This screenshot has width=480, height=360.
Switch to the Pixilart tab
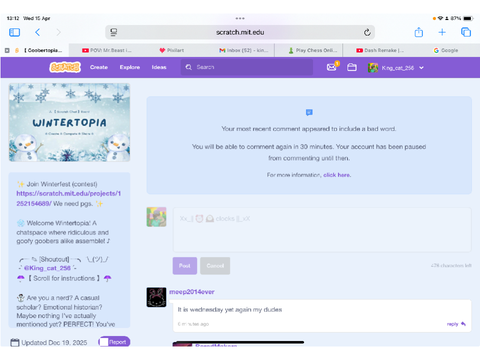tap(172, 50)
